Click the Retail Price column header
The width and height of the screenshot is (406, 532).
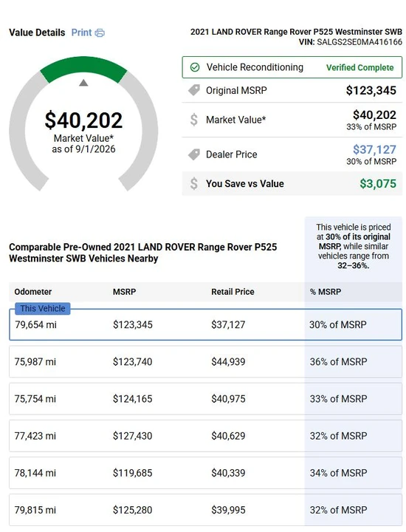click(233, 292)
